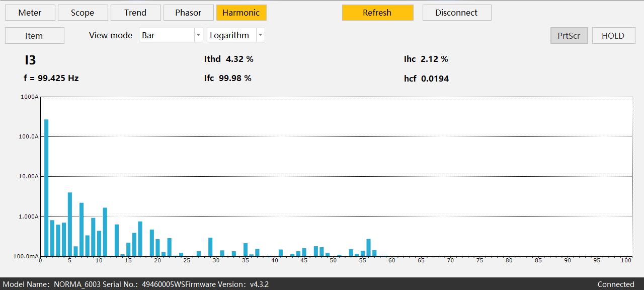Click the 11th harmonic bar
The height and width of the screenshot is (290, 644).
click(105, 232)
